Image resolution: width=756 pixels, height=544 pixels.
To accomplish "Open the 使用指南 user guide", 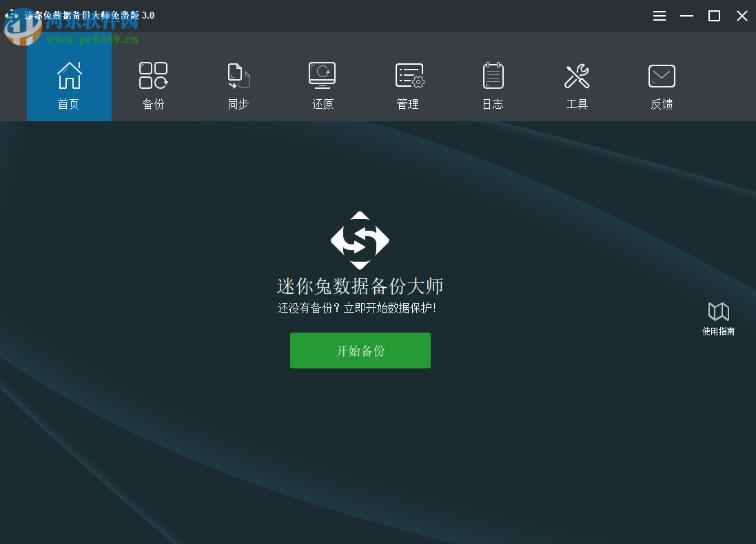I will pyautogui.click(x=719, y=318).
